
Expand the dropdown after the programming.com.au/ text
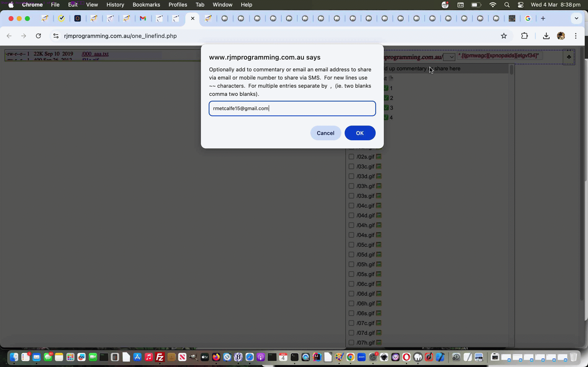coord(449,57)
